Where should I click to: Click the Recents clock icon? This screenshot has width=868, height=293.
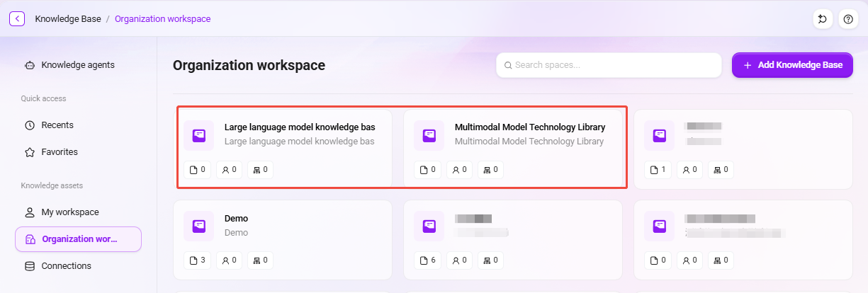(30, 125)
